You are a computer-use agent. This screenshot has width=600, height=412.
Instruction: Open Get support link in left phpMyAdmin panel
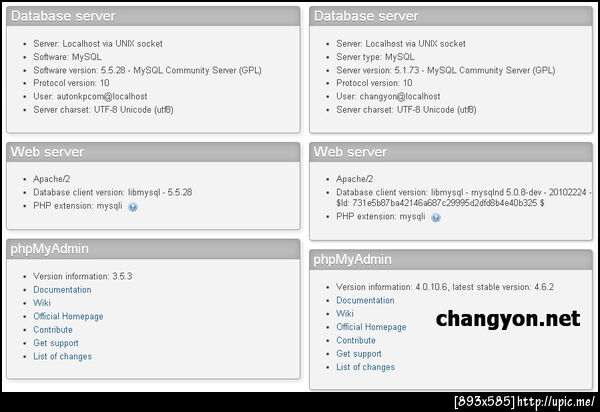pyautogui.click(x=56, y=343)
